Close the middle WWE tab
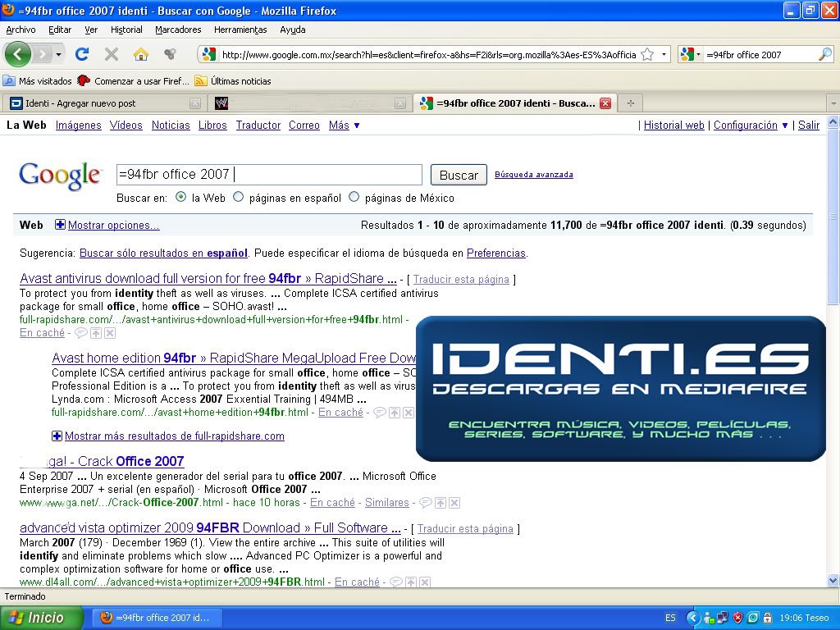 point(399,103)
